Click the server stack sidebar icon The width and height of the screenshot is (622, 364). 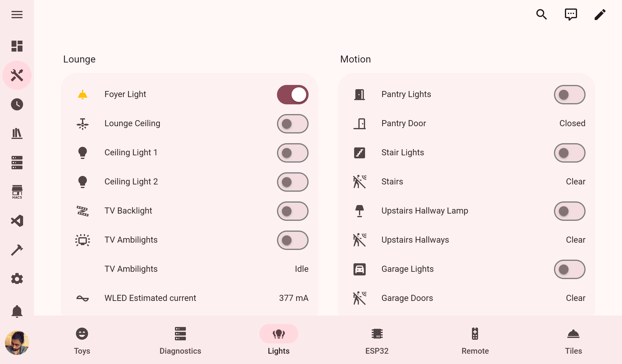pyautogui.click(x=17, y=163)
